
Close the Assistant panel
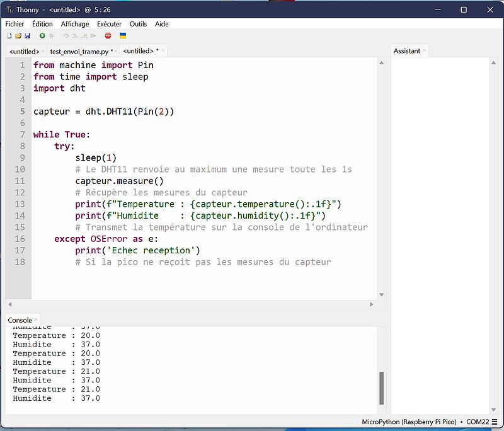click(424, 50)
